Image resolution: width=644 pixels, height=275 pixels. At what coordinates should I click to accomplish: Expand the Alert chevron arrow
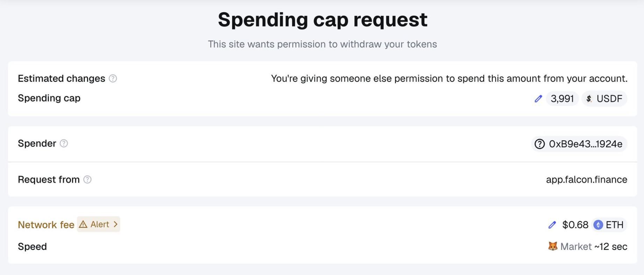(x=115, y=224)
